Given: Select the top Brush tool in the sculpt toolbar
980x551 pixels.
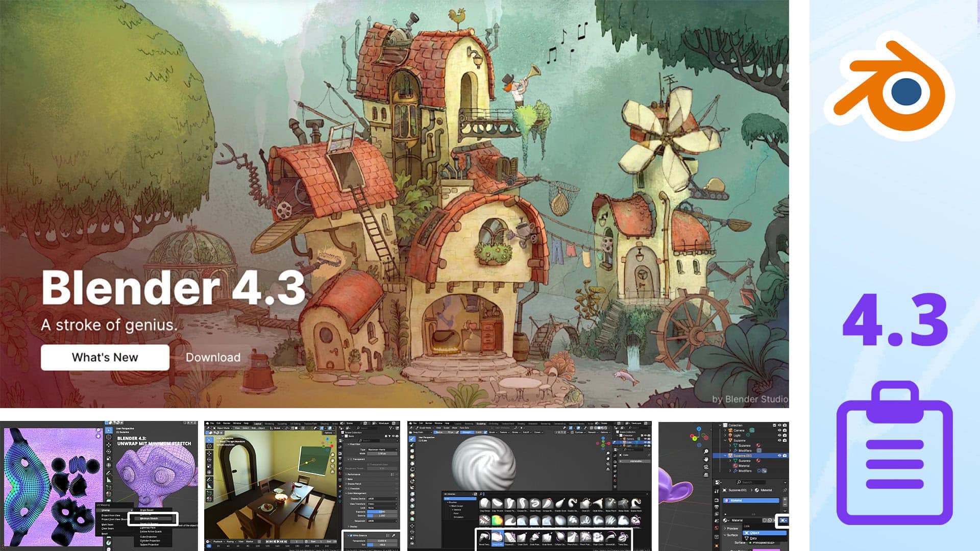Looking at the screenshot, I should click(x=412, y=439).
